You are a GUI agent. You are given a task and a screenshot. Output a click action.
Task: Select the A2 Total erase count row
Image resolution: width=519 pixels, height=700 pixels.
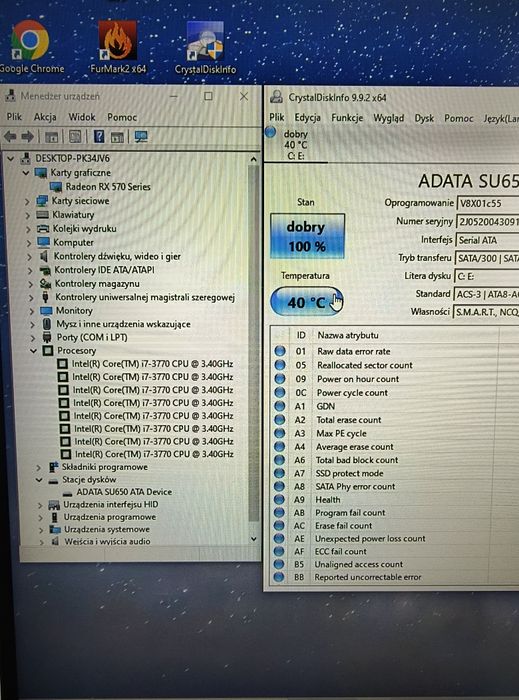[395, 420]
